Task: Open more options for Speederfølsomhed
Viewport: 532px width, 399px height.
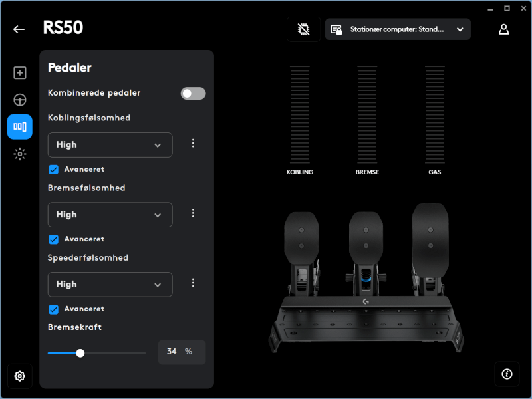Action: (193, 283)
